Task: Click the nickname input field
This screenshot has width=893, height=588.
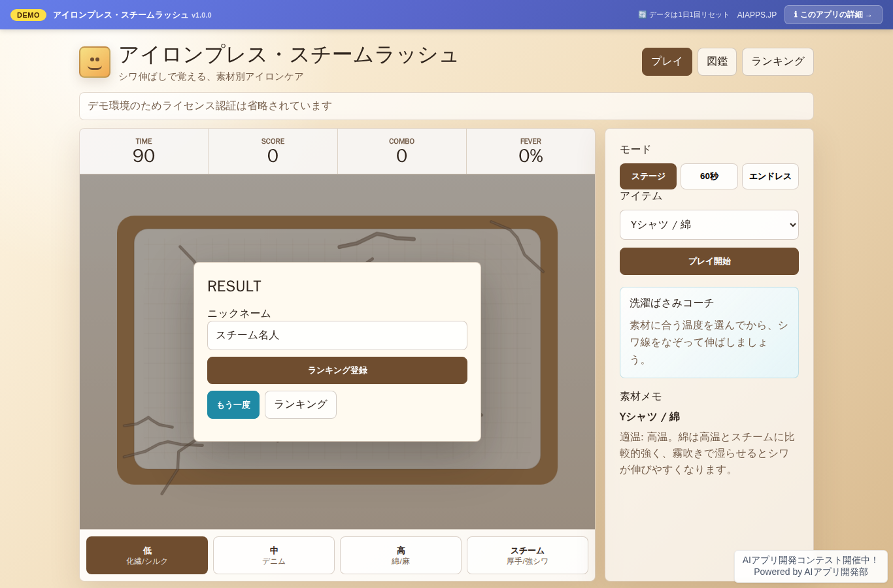Action: click(x=337, y=335)
